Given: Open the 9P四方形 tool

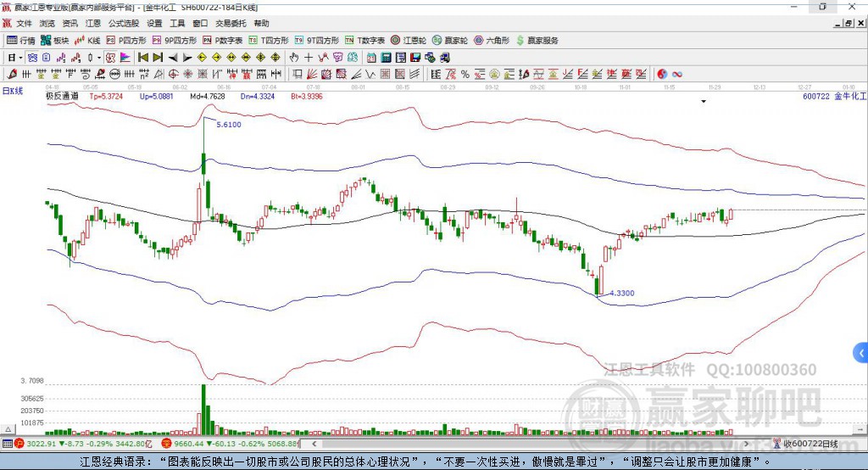Looking at the screenshot, I should [175, 41].
